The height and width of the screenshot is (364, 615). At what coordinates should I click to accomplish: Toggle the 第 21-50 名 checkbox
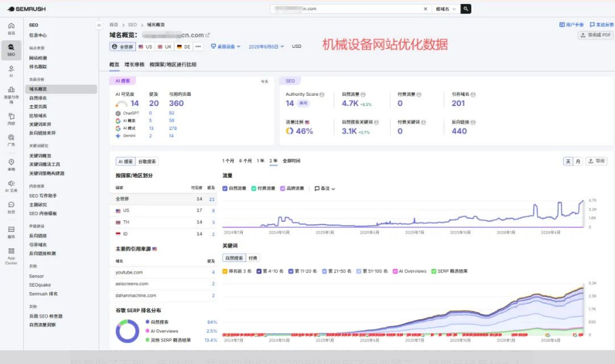click(324, 271)
